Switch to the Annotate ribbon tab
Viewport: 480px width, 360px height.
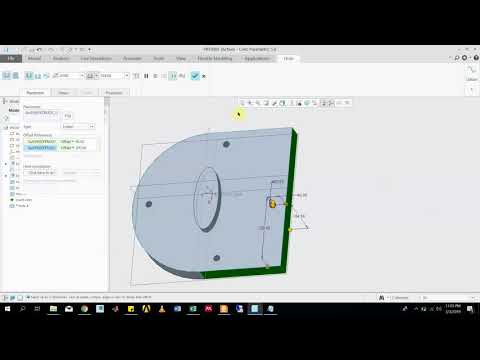tap(132, 58)
